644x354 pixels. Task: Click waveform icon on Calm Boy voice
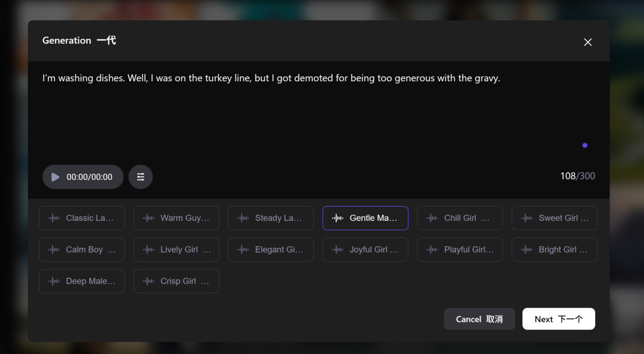coord(54,250)
